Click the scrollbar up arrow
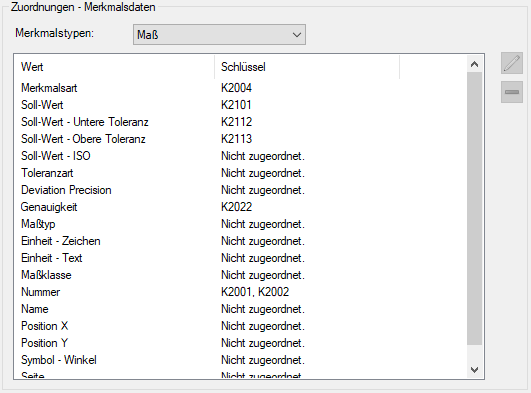531x393 pixels. [x=474, y=64]
